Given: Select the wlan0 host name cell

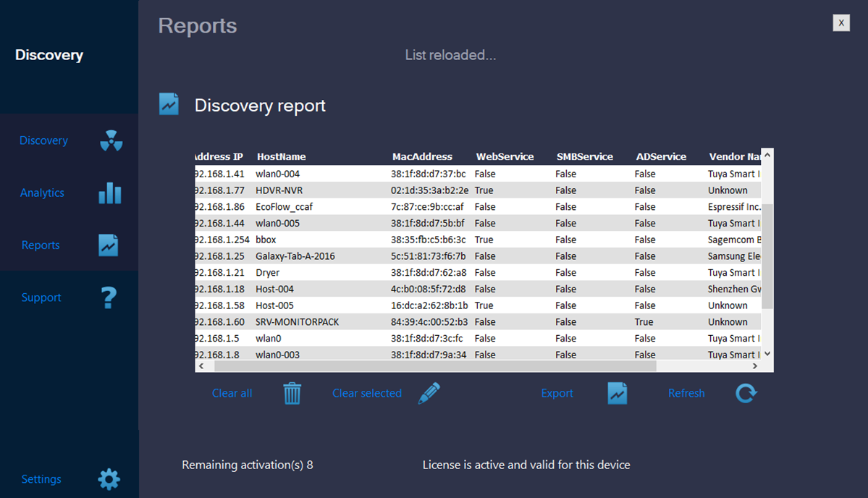Looking at the screenshot, I should coord(269,339).
